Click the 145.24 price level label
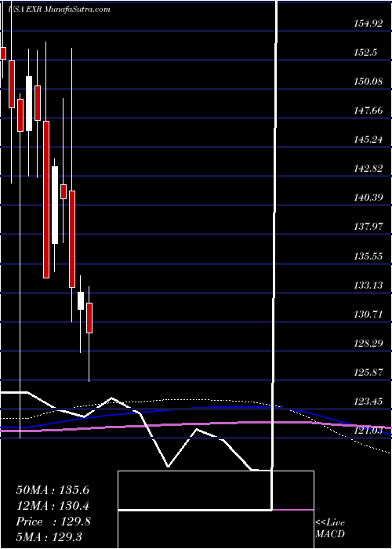Image resolution: width=392 pixels, height=549 pixels. (368, 140)
